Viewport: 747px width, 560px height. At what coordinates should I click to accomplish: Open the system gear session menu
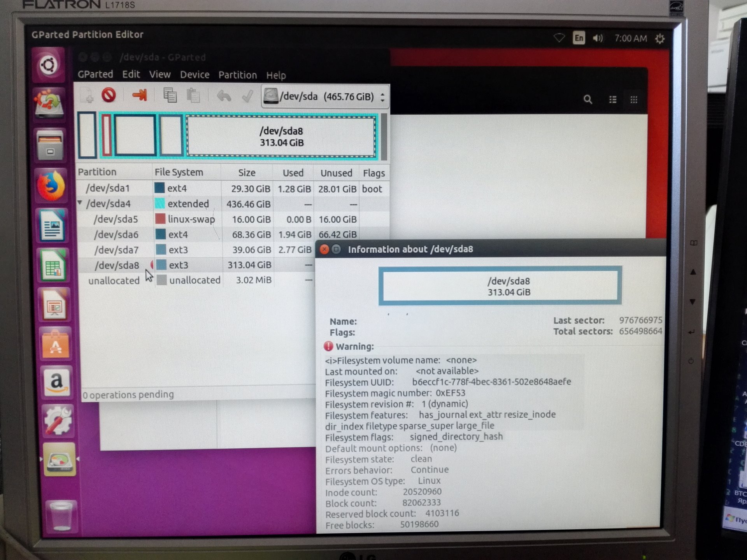(659, 38)
